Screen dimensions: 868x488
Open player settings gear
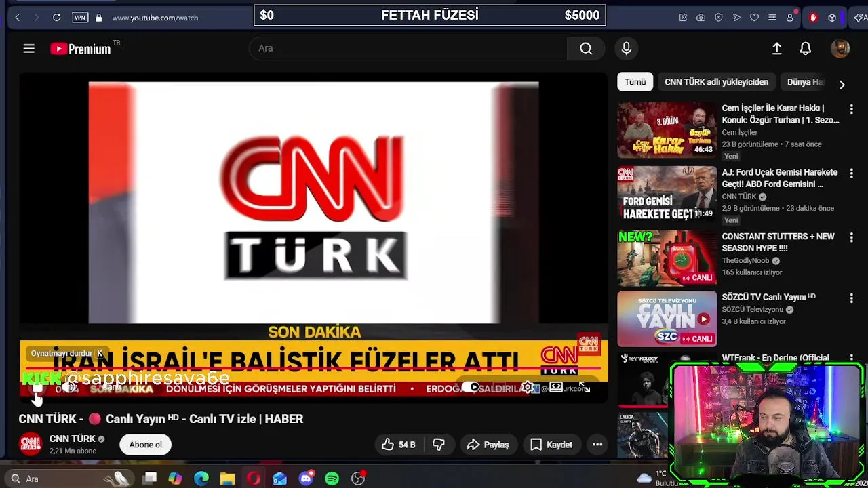[x=527, y=388]
